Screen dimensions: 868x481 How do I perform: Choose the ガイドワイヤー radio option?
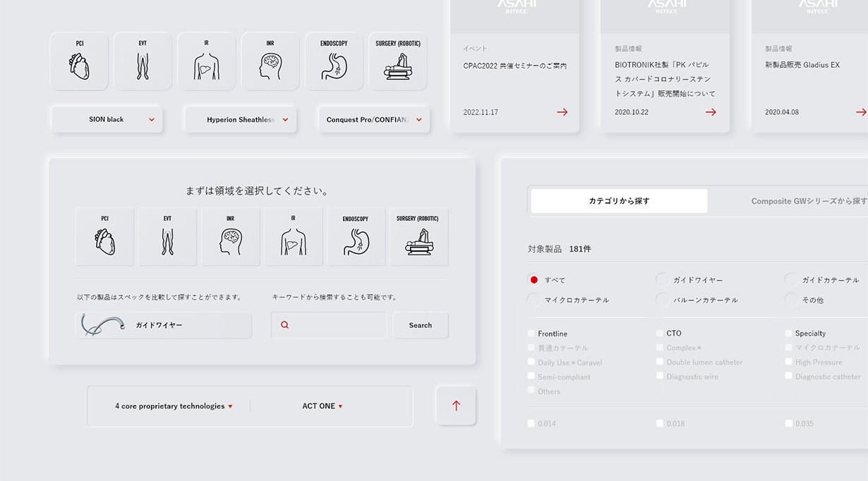point(663,280)
